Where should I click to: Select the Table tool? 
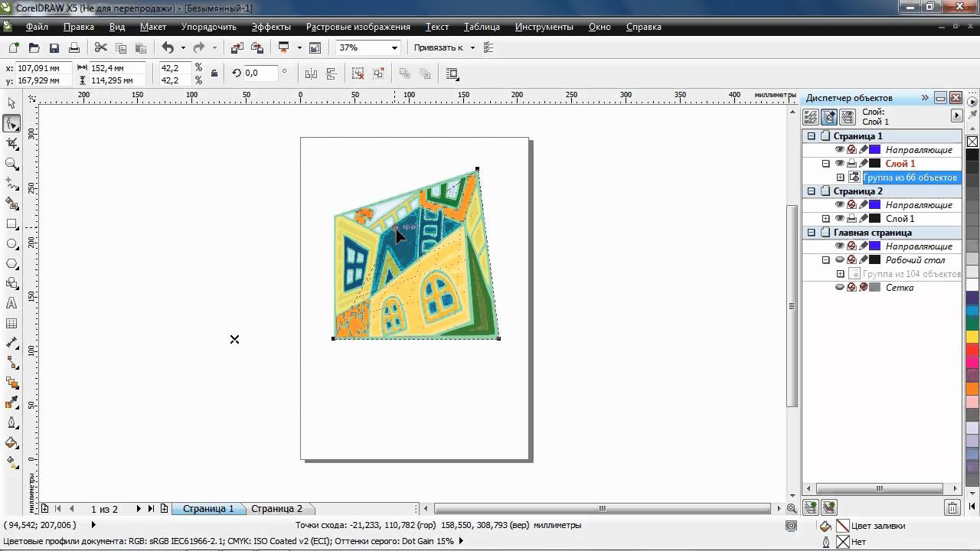tap(11, 324)
